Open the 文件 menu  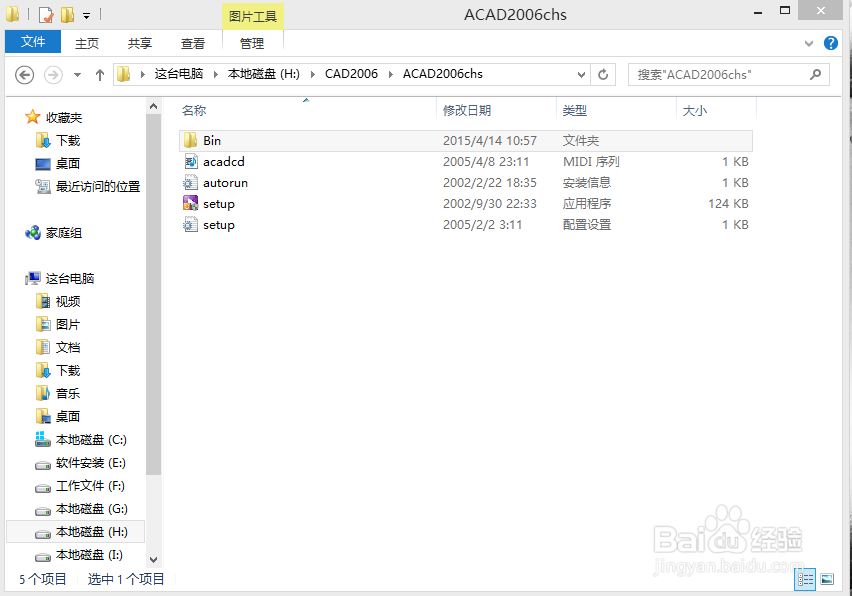(x=33, y=42)
